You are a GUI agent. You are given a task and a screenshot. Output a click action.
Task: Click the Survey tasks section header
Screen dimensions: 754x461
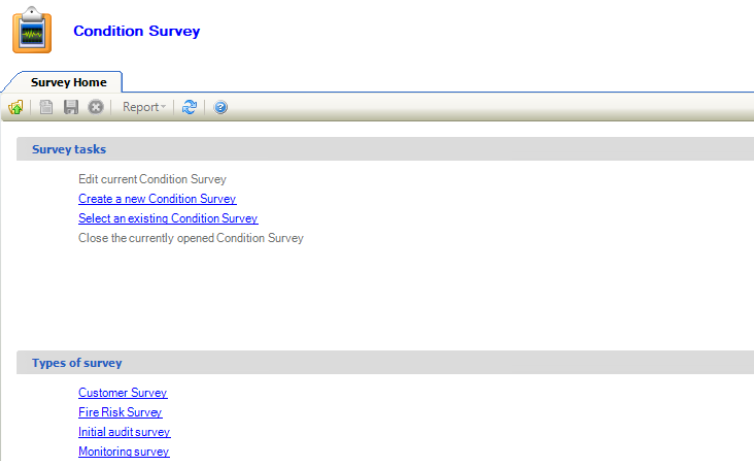point(69,149)
